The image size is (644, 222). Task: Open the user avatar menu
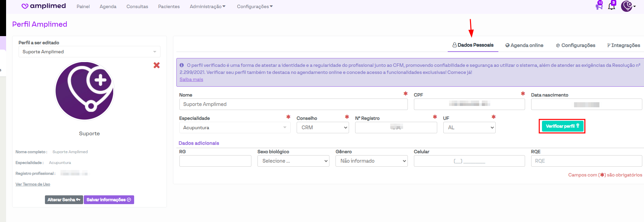point(627,6)
